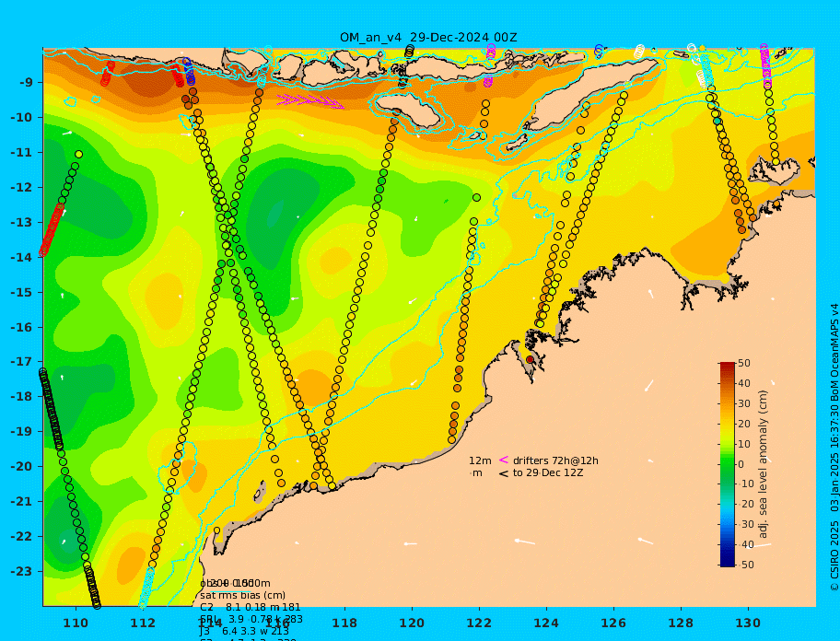Click the colorbar tick label positive 20
The height and width of the screenshot is (641, 840).
744,424
